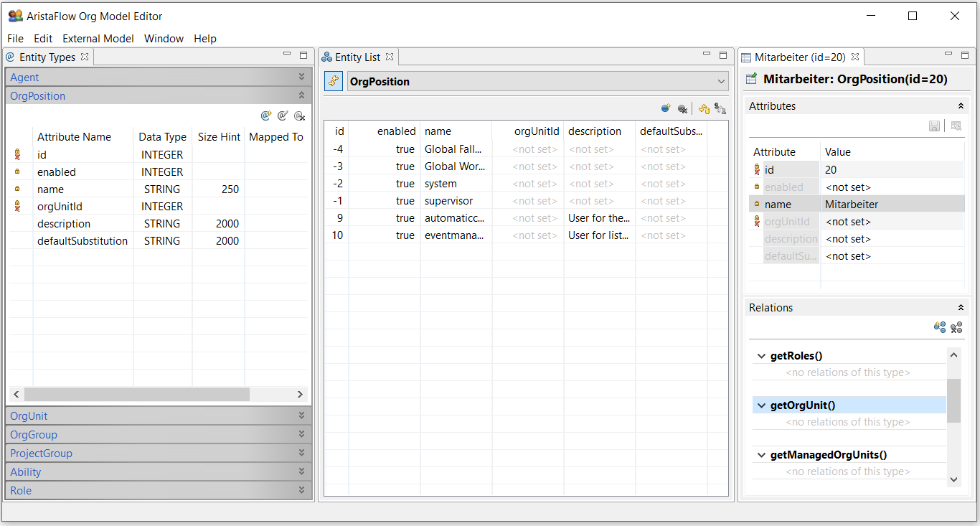Click the add relation icon in Relations section
Image resolution: width=980 pixels, height=526 pixels.
939,327
